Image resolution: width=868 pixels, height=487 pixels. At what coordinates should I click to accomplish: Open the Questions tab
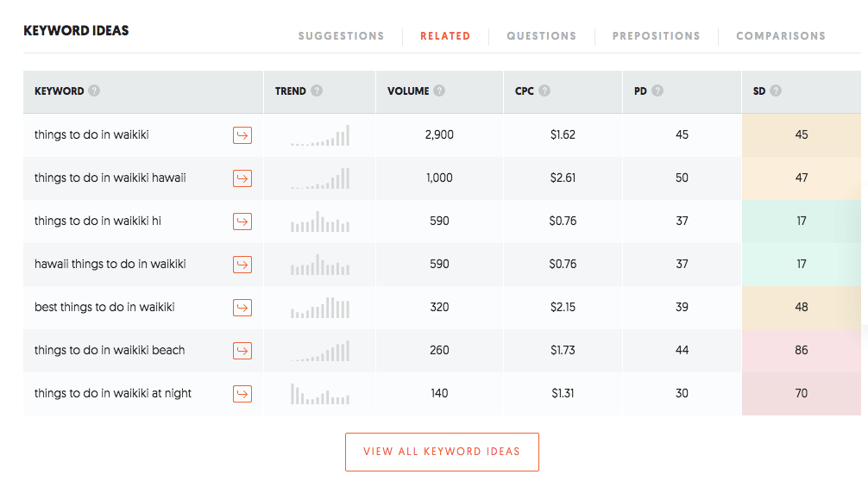click(541, 36)
